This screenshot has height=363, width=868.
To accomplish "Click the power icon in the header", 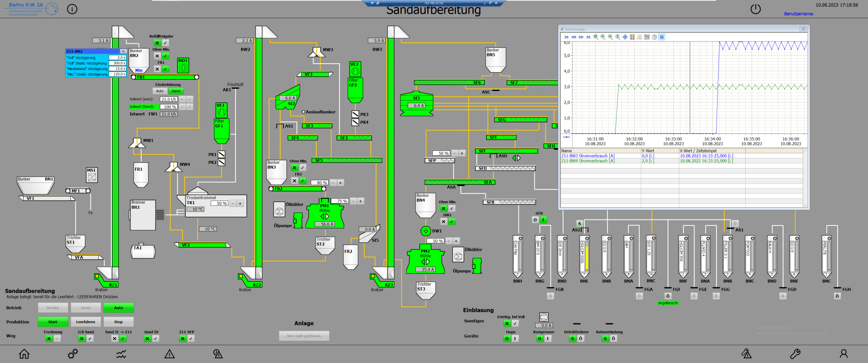I will pyautogui.click(x=755, y=9).
